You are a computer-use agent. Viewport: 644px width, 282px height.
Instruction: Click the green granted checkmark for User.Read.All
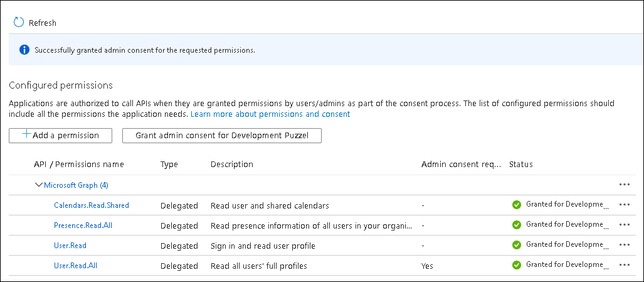[x=517, y=266]
